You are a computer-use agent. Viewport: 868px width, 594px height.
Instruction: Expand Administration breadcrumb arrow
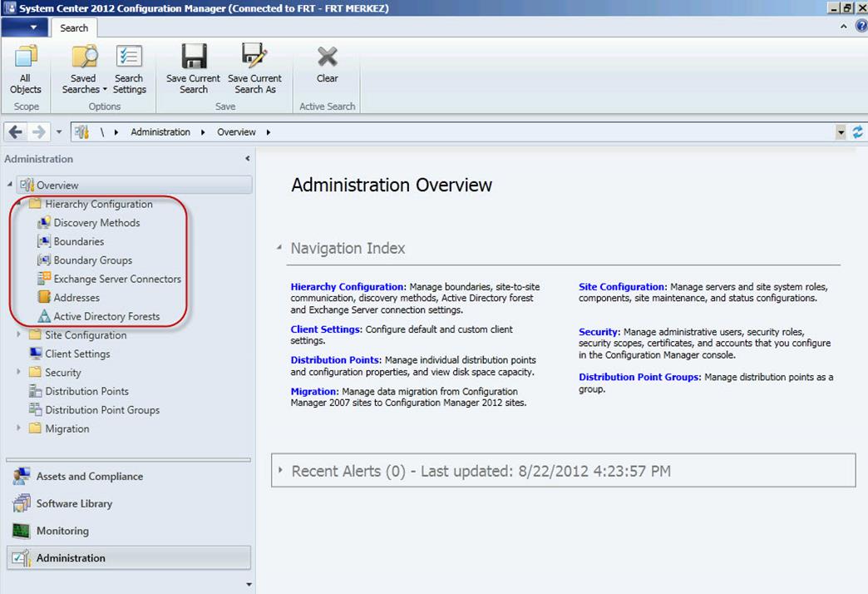(203, 132)
